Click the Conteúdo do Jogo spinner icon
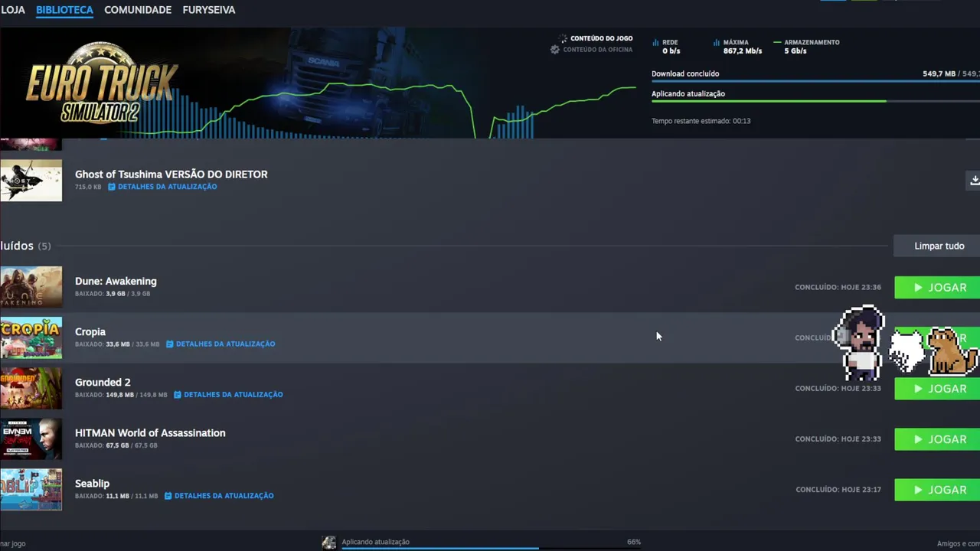 pos(563,38)
